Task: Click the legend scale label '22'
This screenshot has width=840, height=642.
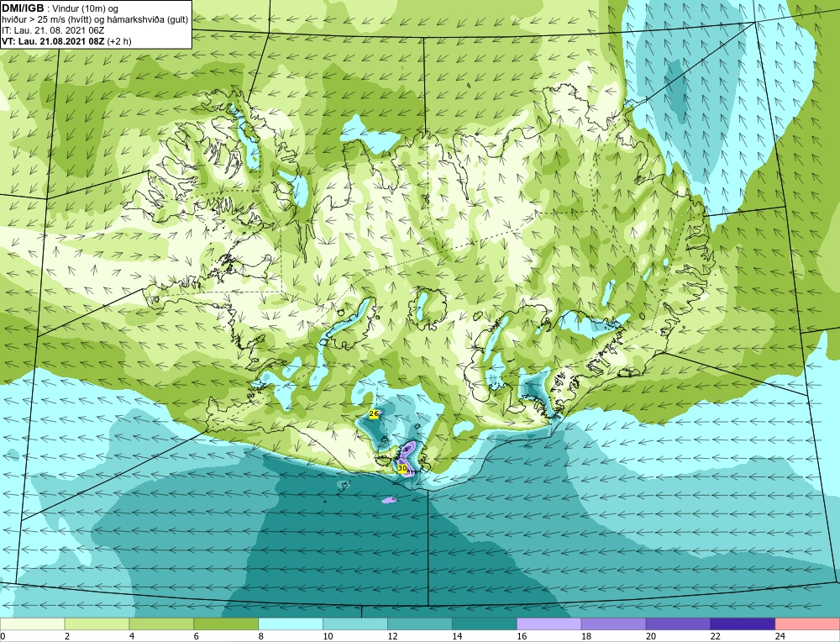Action: click(715, 636)
